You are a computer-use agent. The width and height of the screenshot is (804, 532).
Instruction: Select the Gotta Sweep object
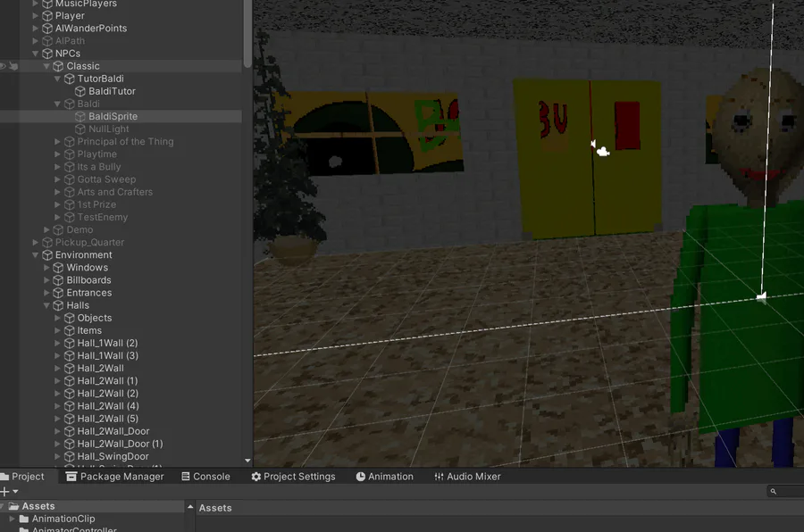click(106, 179)
